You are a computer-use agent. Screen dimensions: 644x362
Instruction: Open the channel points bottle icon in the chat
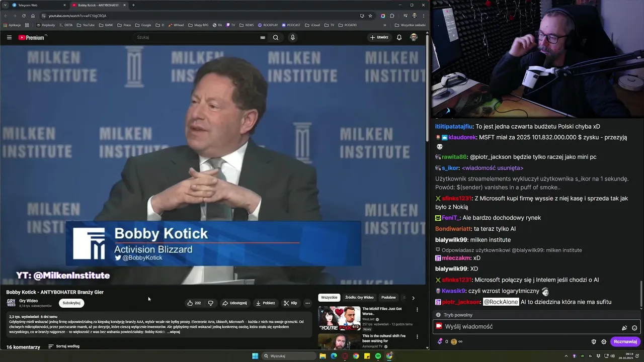tap(440, 341)
